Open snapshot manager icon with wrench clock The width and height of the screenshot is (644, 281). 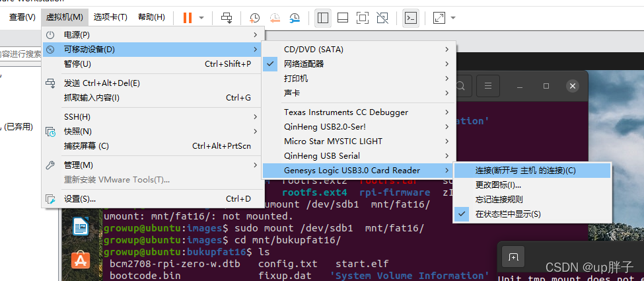pos(295,18)
